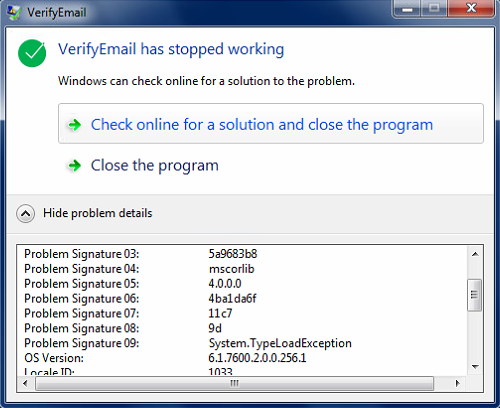Viewport: 500px width, 408px height.
Task: Check online for a solution and close program
Action: [x=271, y=124]
